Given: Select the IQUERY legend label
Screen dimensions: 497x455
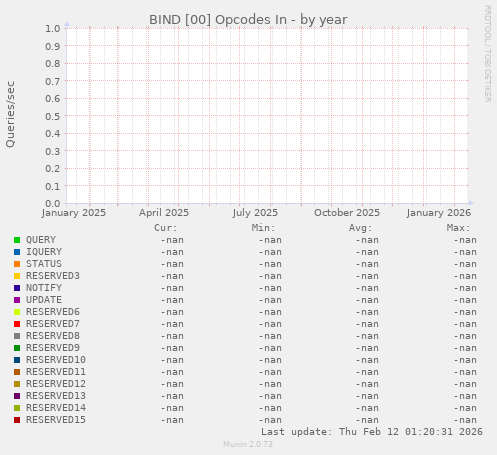Looking at the screenshot, I should [44, 252].
